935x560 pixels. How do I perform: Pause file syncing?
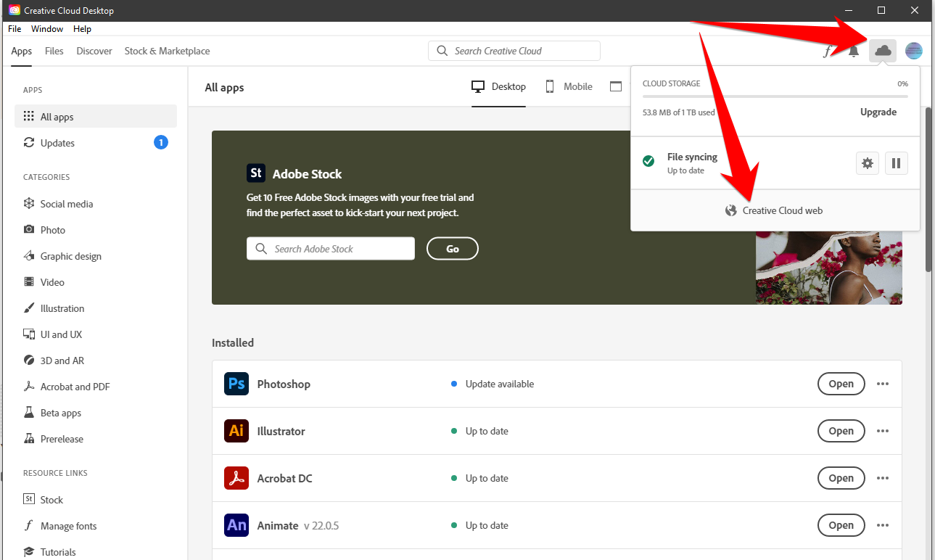pos(896,163)
